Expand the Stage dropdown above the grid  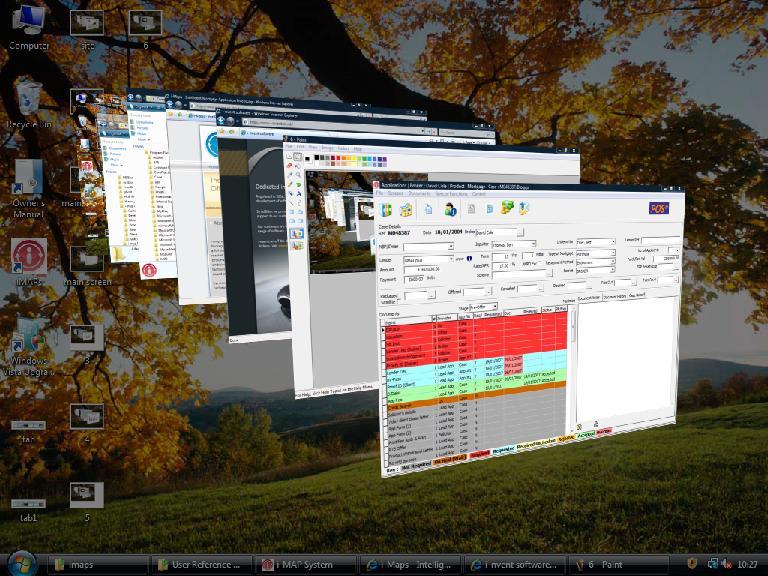(x=495, y=307)
